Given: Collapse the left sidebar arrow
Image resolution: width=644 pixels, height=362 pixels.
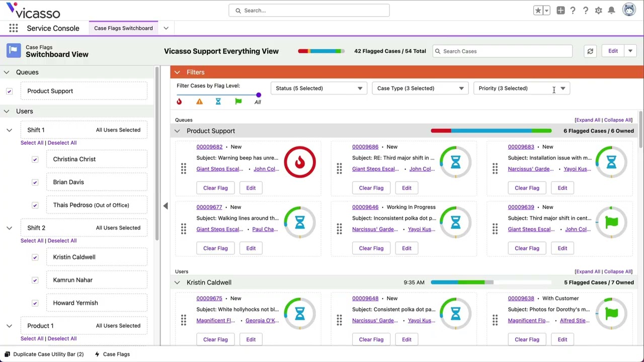Looking at the screenshot, I should [x=166, y=206].
